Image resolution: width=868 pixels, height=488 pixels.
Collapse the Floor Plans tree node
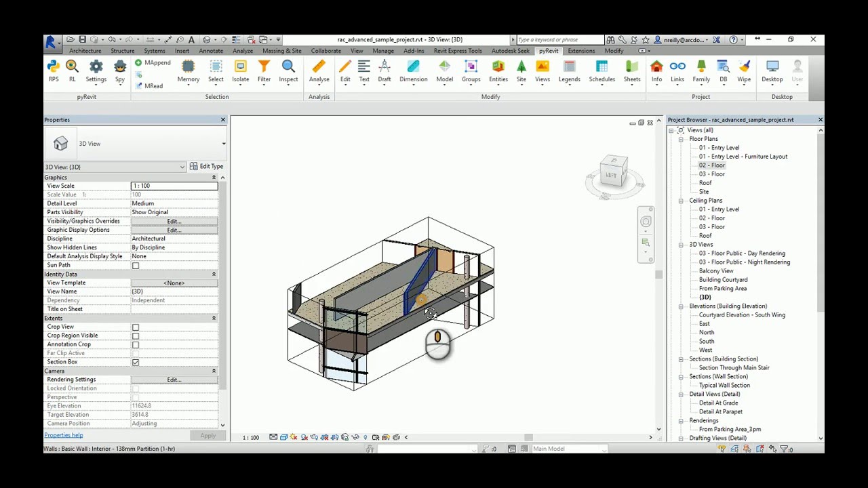[x=681, y=139]
